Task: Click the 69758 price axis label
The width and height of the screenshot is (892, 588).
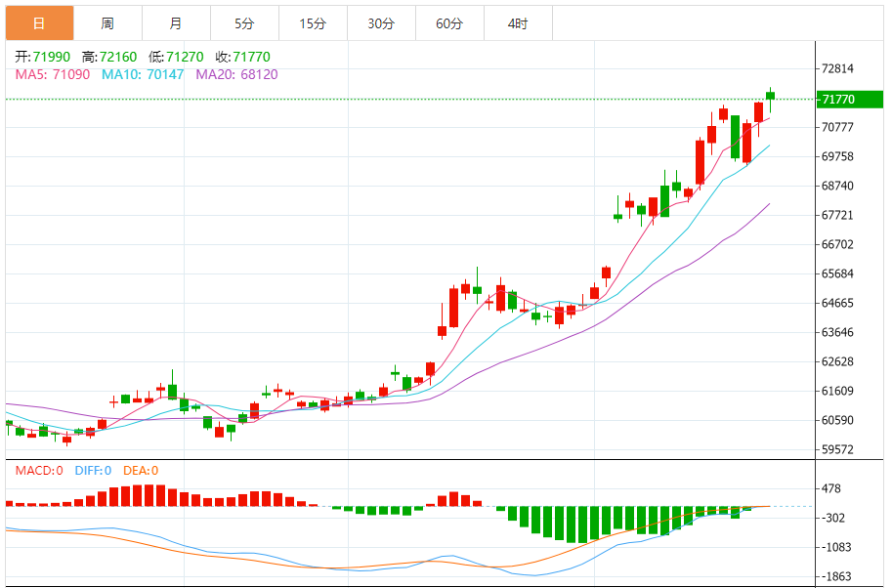Action: point(837,156)
